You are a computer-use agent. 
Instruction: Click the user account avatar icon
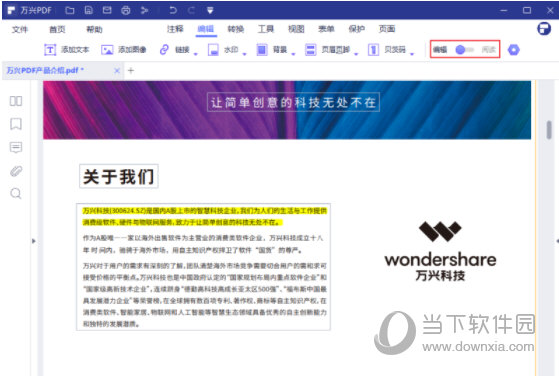click(544, 29)
